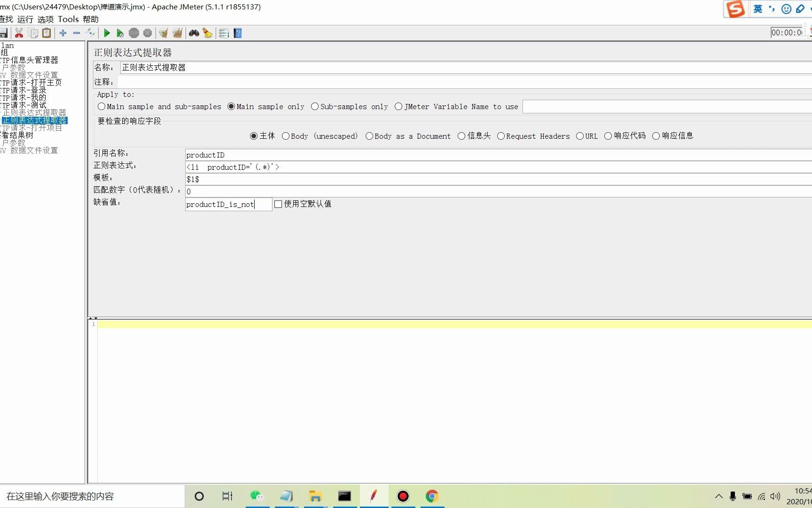
Task: Collapse all nodes with the minus icon
Action: pos(77,33)
